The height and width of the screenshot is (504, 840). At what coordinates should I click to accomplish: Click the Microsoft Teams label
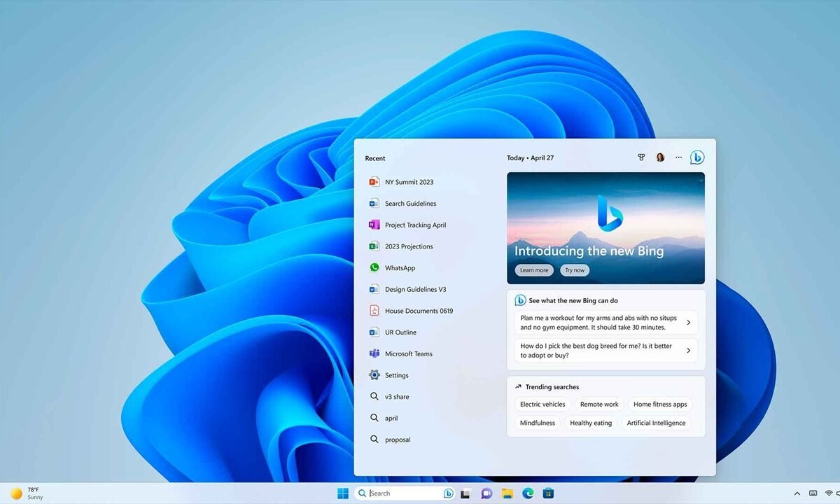[x=409, y=353]
